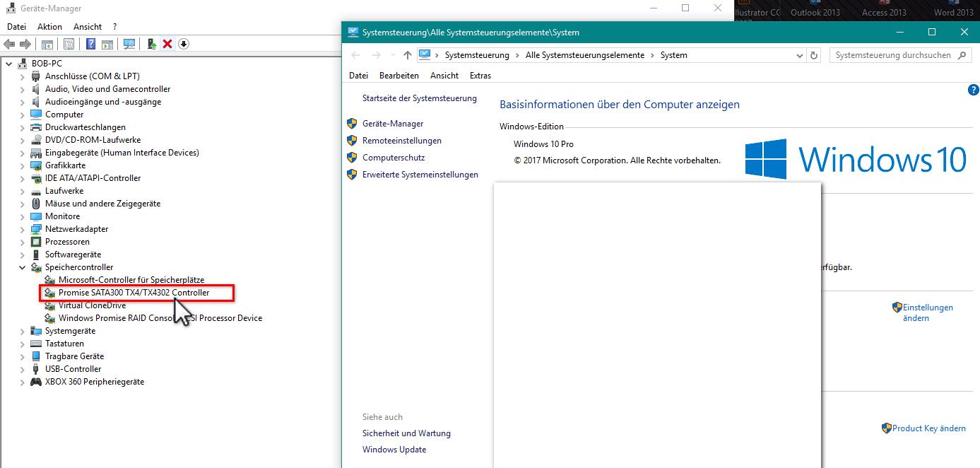Click the search magnifier in Systemsteuerung
This screenshot has width=980, height=468.
point(962,55)
